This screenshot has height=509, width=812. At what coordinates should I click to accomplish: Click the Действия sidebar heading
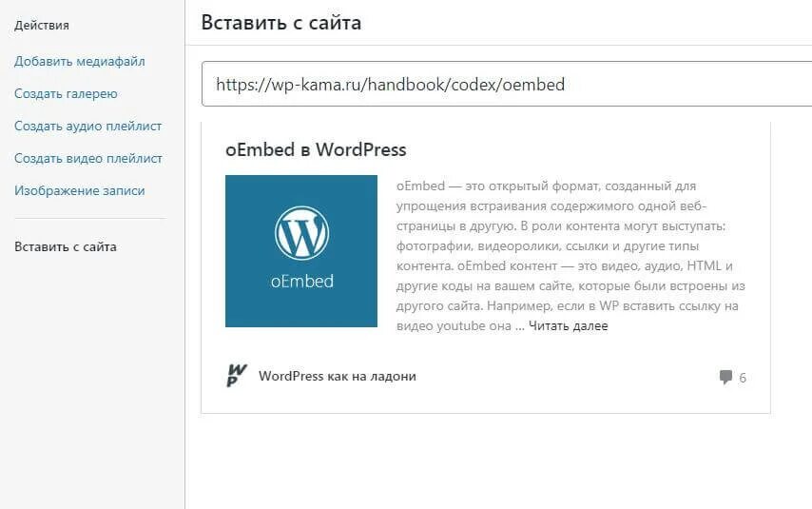(x=42, y=26)
